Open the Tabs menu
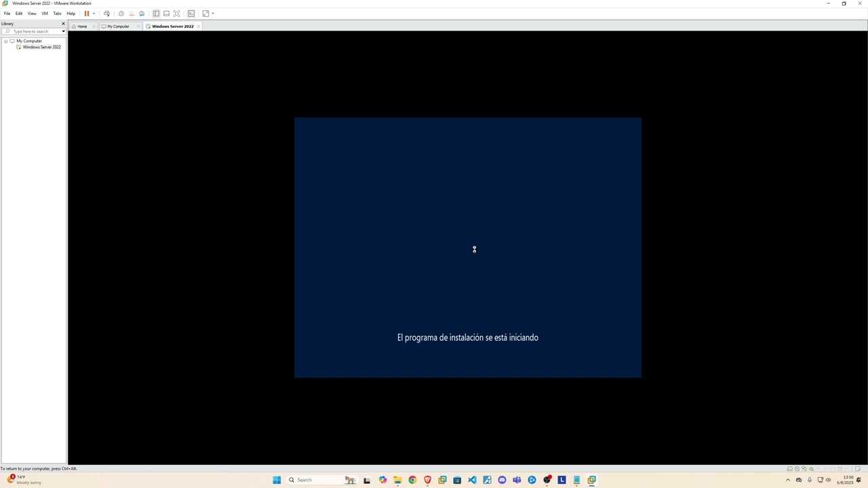This screenshot has height=488, width=868. (57, 14)
